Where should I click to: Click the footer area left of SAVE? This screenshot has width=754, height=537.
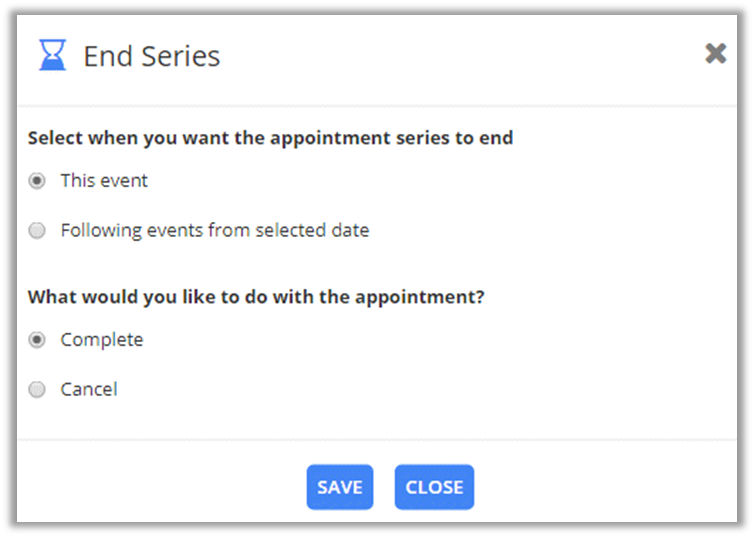(x=160, y=487)
